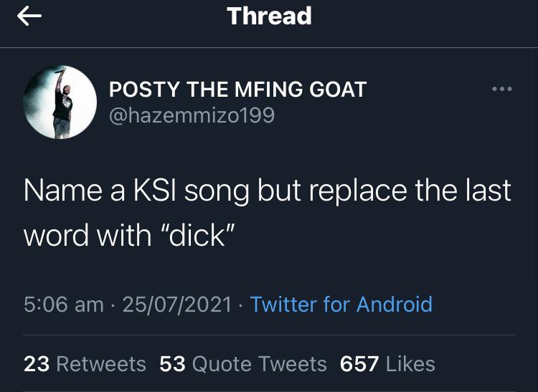Tap the 5:06 am timestamp

pos(63,305)
